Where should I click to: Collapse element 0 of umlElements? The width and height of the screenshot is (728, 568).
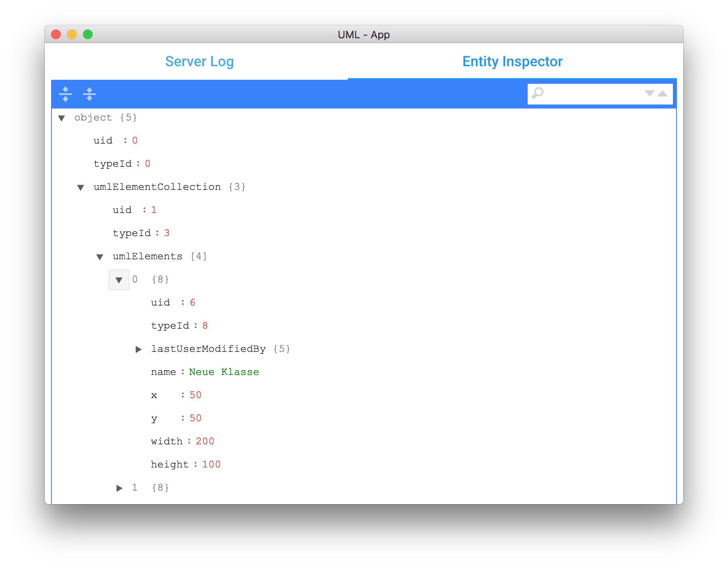tap(119, 280)
